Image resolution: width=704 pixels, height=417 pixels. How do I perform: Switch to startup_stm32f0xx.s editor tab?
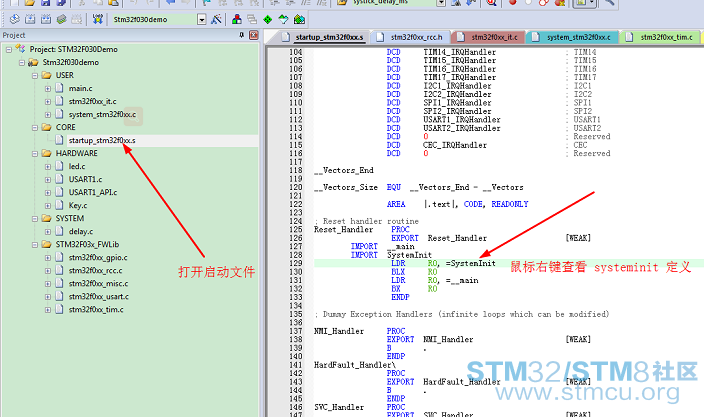[322, 37]
